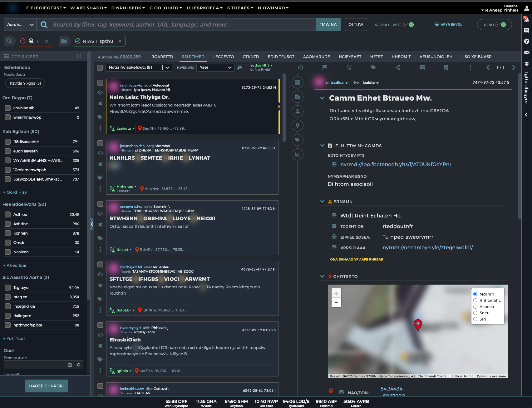Switch to the HHEOMIT tab
Viewport: 532px width, 408px height.
pyautogui.click(x=401, y=57)
